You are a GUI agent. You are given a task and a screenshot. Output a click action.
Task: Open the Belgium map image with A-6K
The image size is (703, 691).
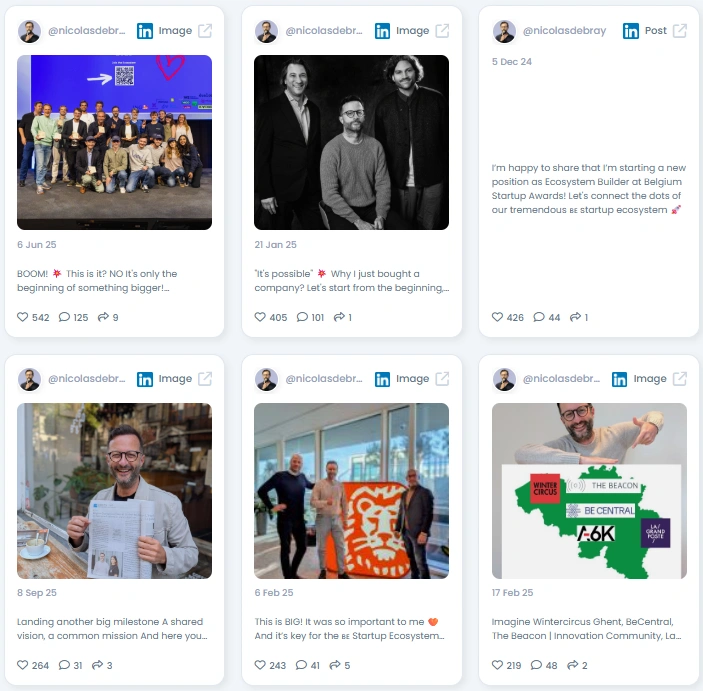pyautogui.click(x=589, y=491)
